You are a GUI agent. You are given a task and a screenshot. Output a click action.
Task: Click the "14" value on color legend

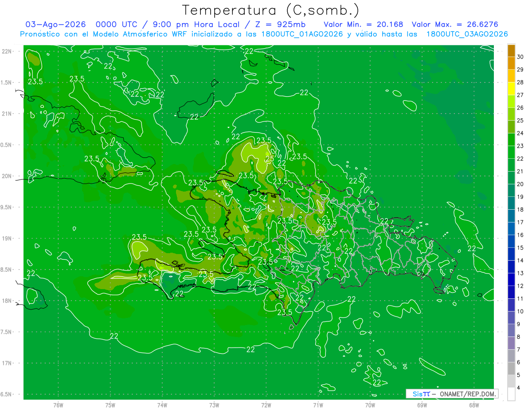pyautogui.click(x=520, y=261)
